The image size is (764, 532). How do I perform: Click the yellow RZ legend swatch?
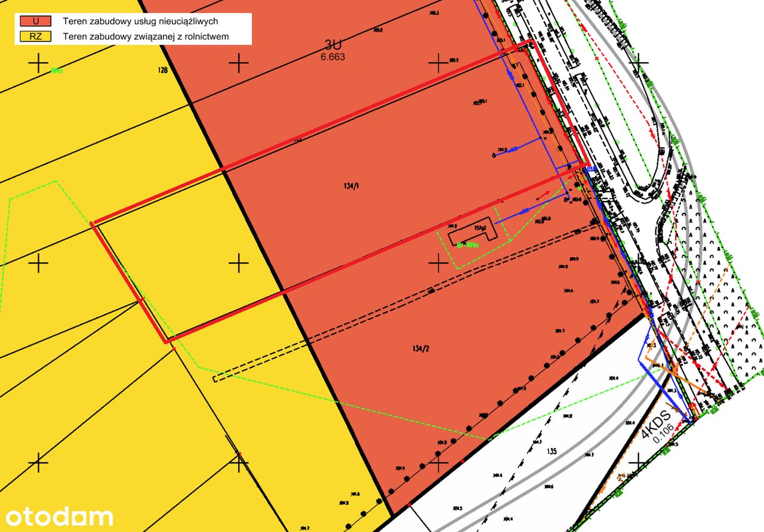click(36, 36)
